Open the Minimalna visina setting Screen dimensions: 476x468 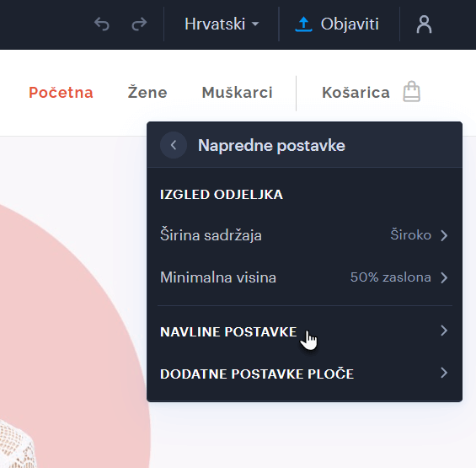click(304, 277)
